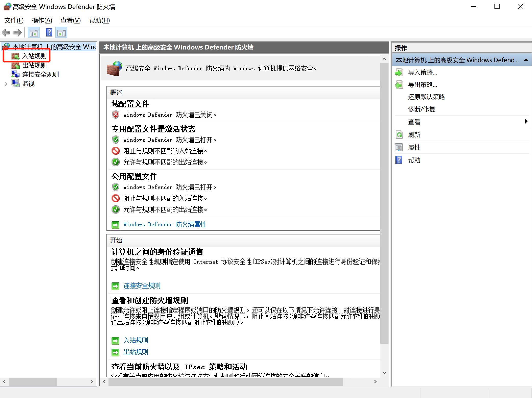This screenshot has width=532, height=398.
Task: Toggle the show/hide console tree toolbar icon
Action: point(34,33)
